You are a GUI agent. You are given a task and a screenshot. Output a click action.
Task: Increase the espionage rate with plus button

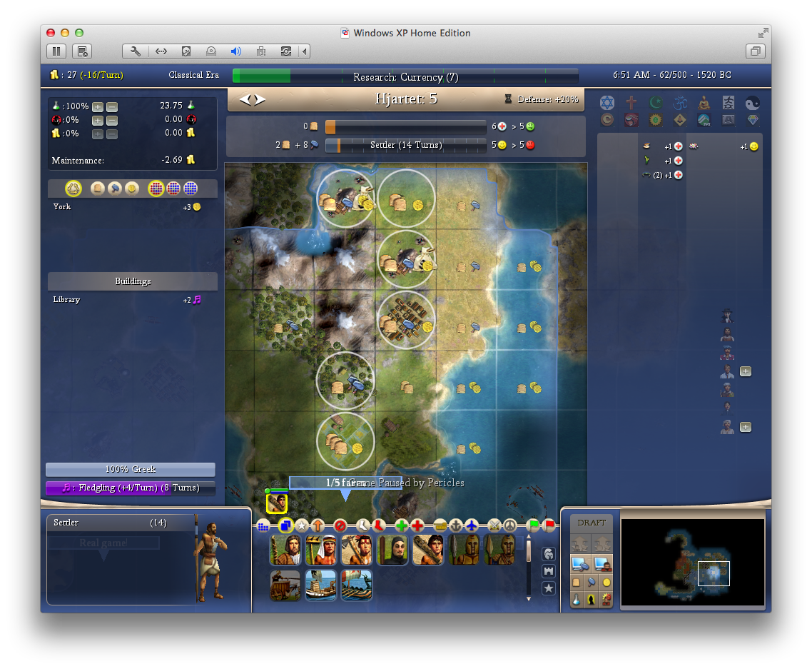tap(97, 120)
